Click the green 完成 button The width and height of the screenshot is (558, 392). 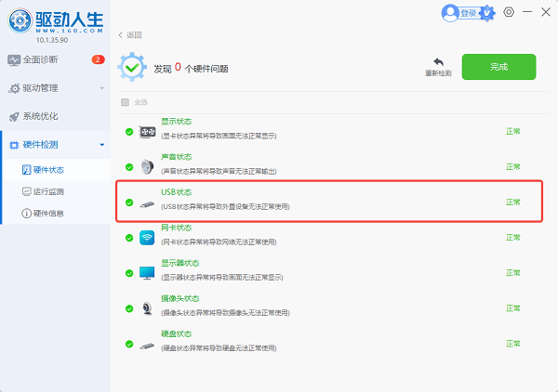[x=498, y=67]
